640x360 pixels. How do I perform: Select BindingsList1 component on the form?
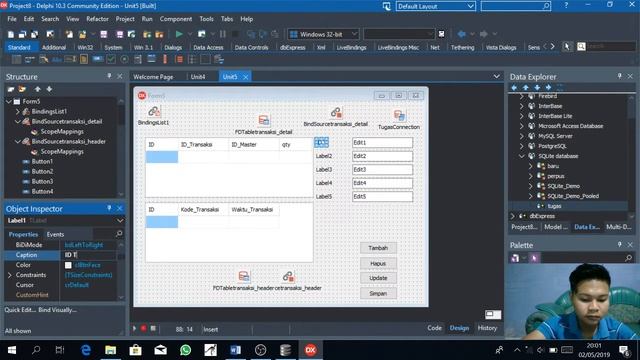click(153, 111)
